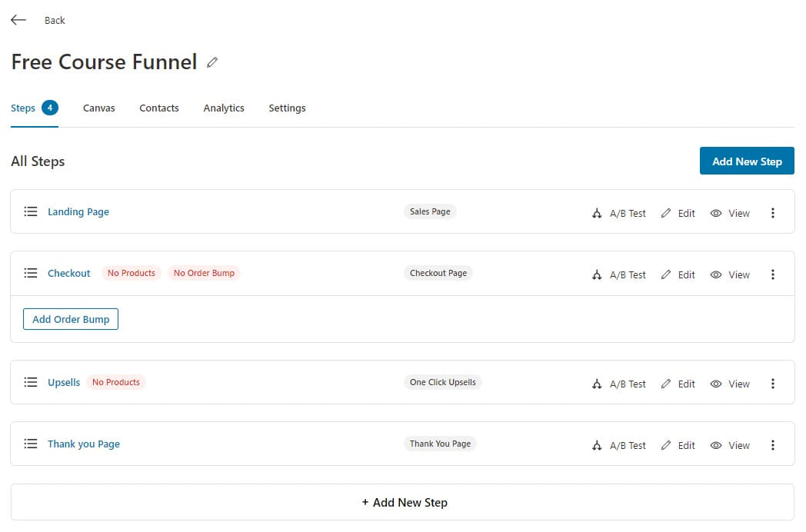Click the Add New Step button

(x=747, y=161)
